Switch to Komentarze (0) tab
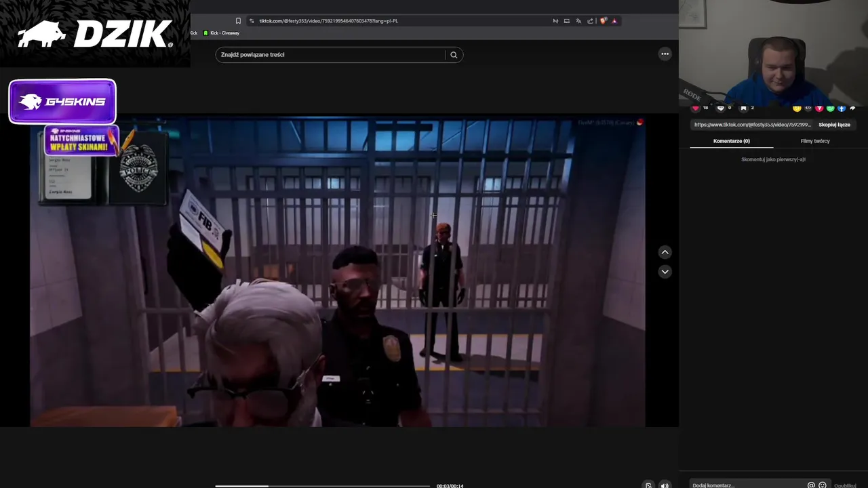Viewport: 868px width, 488px height. (x=732, y=141)
